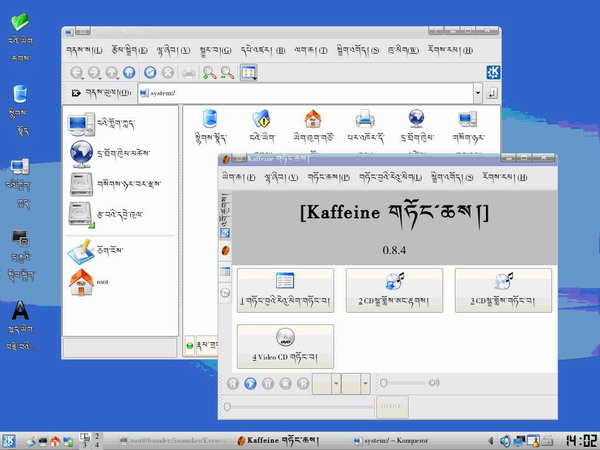
Task: Open the KDE start menu on taskbar
Action: click(9, 440)
